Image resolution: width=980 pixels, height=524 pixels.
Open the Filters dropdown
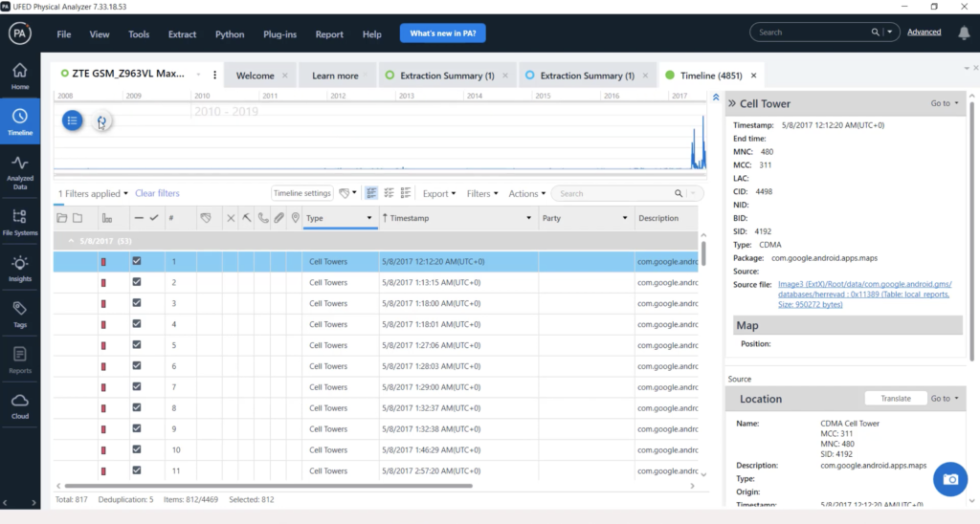482,193
